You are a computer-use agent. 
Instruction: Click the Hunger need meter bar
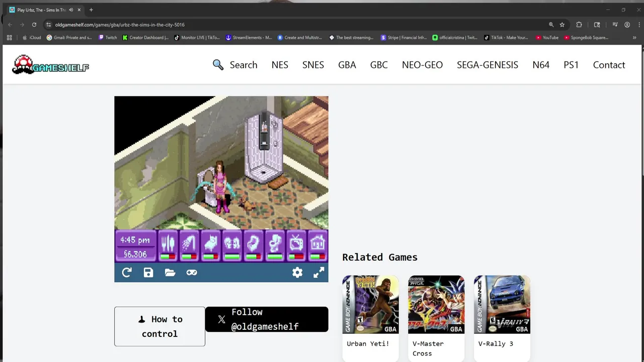(x=168, y=256)
